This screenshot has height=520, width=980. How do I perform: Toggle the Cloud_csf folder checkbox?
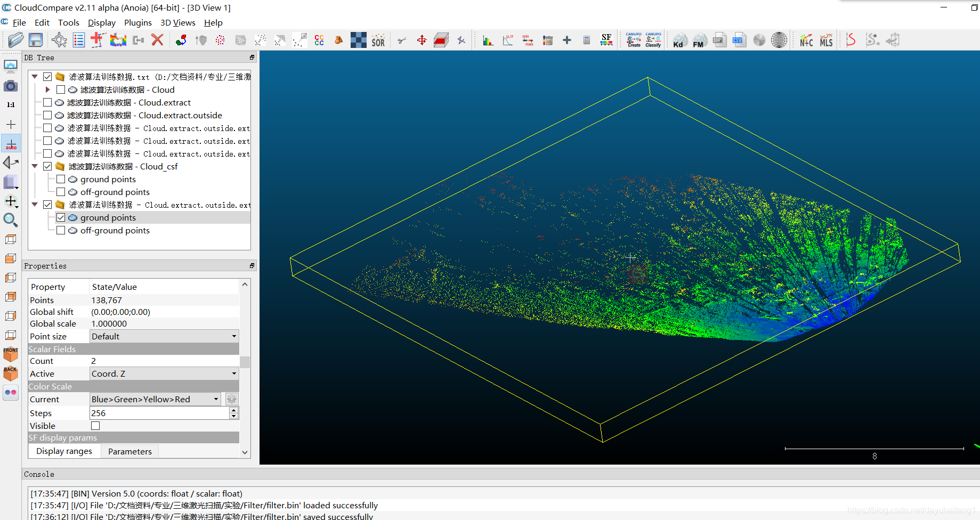(x=47, y=166)
